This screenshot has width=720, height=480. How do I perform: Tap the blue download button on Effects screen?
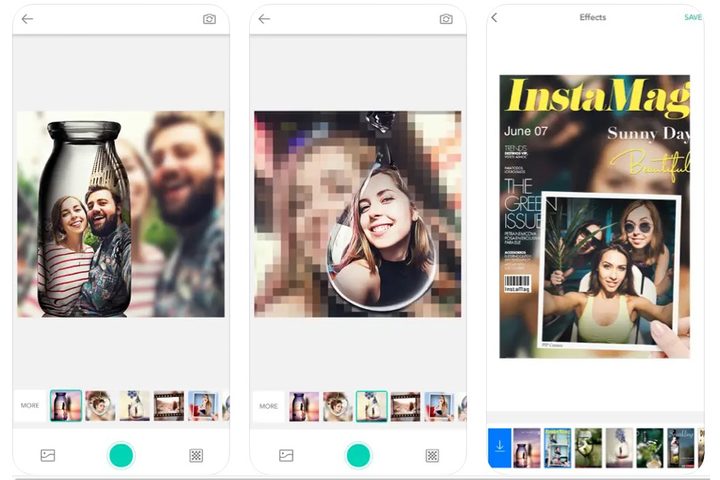point(500,448)
